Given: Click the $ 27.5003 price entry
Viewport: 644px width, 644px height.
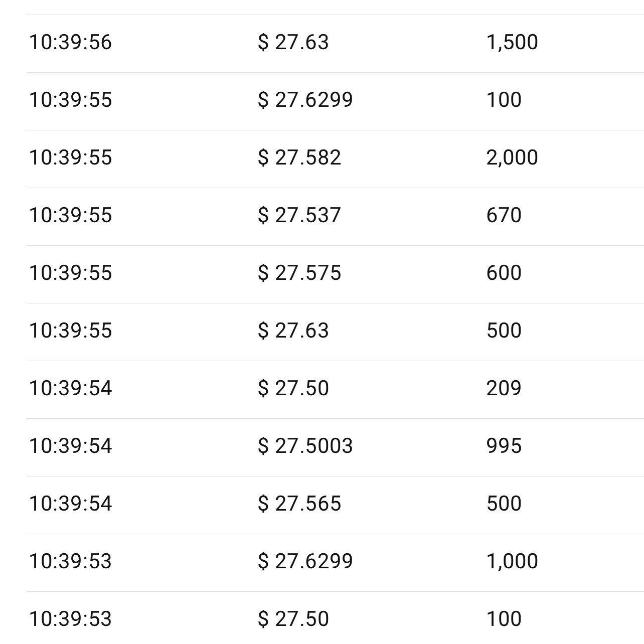Looking at the screenshot, I should click(x=305, y=446).
